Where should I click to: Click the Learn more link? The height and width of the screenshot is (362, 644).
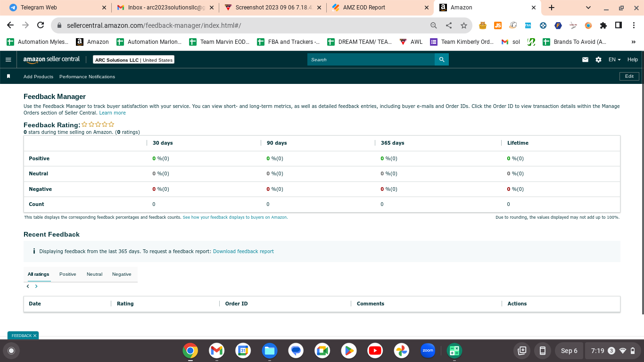(113, 113)
